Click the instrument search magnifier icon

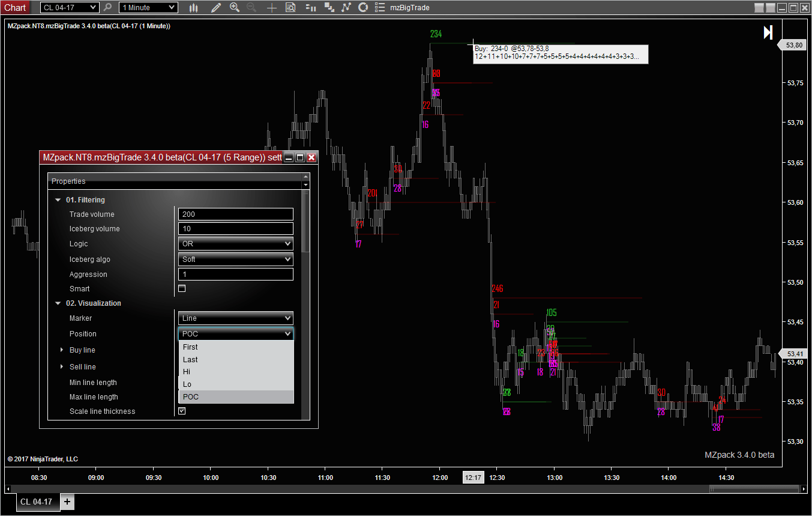(108, 7)
